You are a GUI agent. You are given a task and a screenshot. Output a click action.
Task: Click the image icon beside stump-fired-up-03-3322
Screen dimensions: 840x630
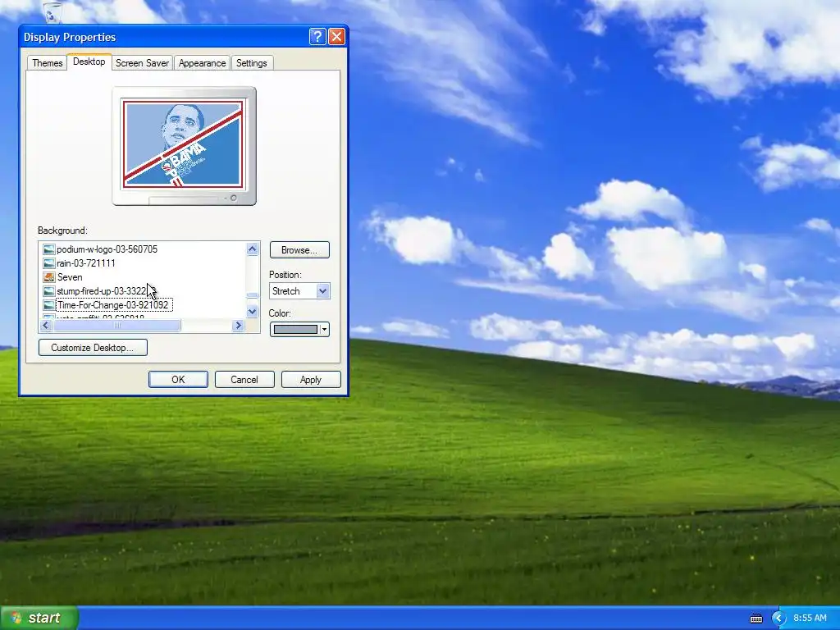[48, 291]
